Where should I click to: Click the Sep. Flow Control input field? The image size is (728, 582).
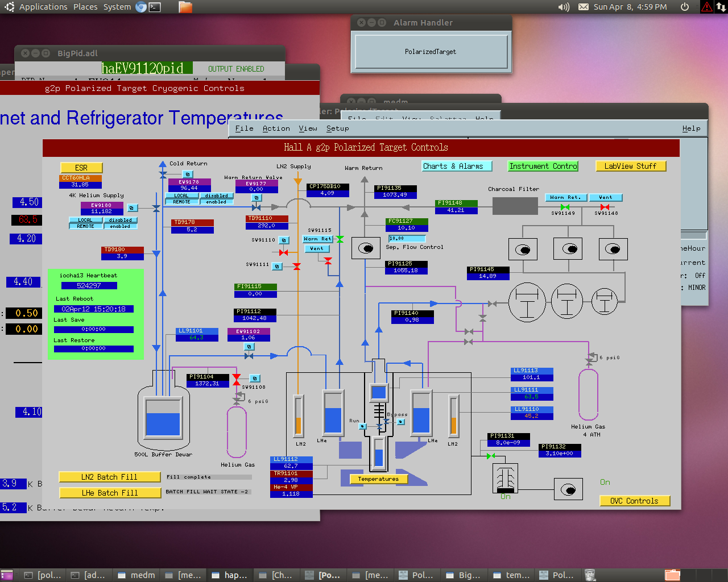coord(407,239)
